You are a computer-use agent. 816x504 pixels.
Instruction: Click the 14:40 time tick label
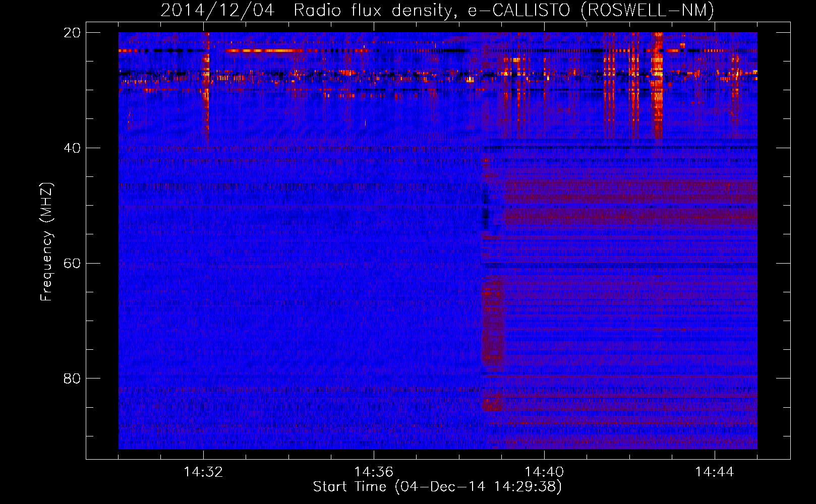click(x=544, y=472)
